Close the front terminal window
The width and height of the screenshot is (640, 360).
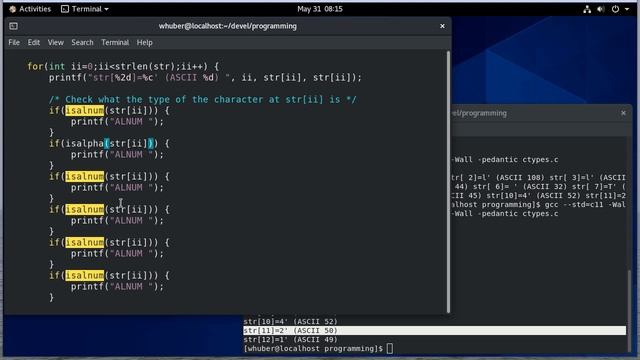tap(442, 26)
